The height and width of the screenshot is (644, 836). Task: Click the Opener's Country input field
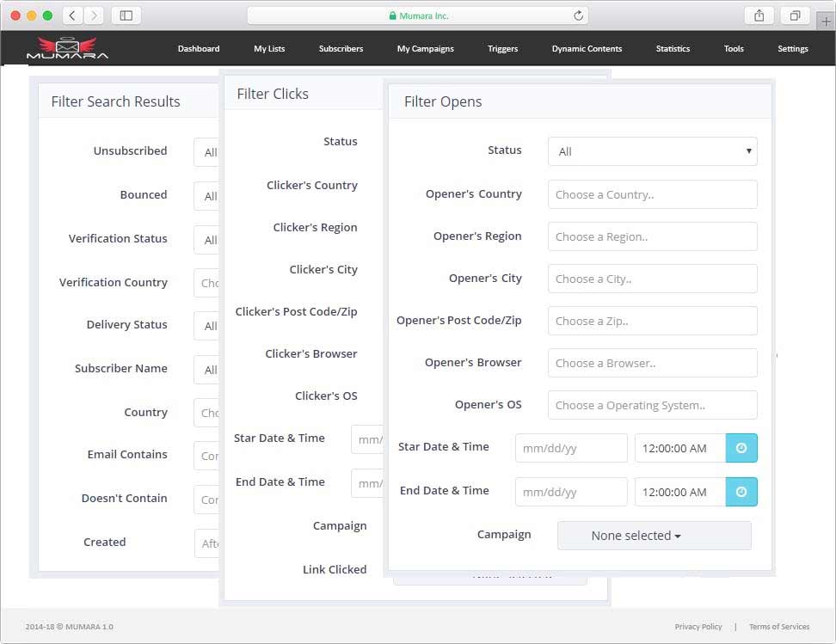[x=652, y=194]
